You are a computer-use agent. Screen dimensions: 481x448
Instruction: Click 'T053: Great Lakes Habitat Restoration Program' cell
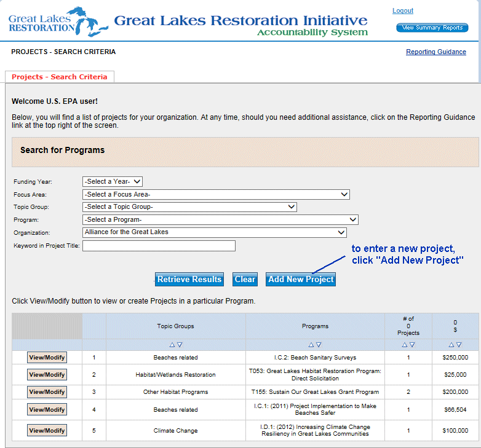pos(315,374)
